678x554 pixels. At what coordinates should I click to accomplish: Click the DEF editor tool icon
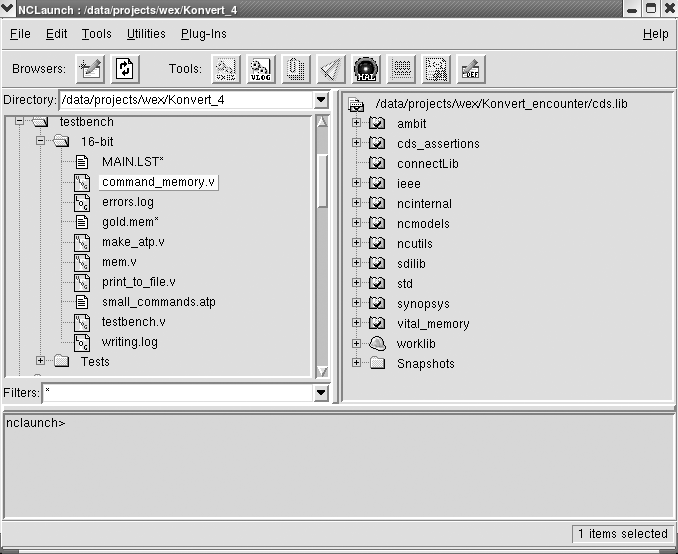coord(471,69)
